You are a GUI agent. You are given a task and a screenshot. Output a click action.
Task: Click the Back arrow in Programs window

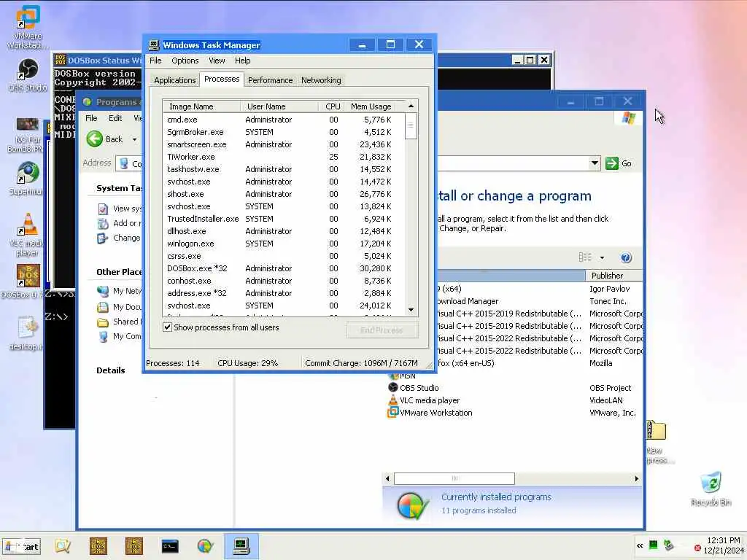click(x=95, y=139)
